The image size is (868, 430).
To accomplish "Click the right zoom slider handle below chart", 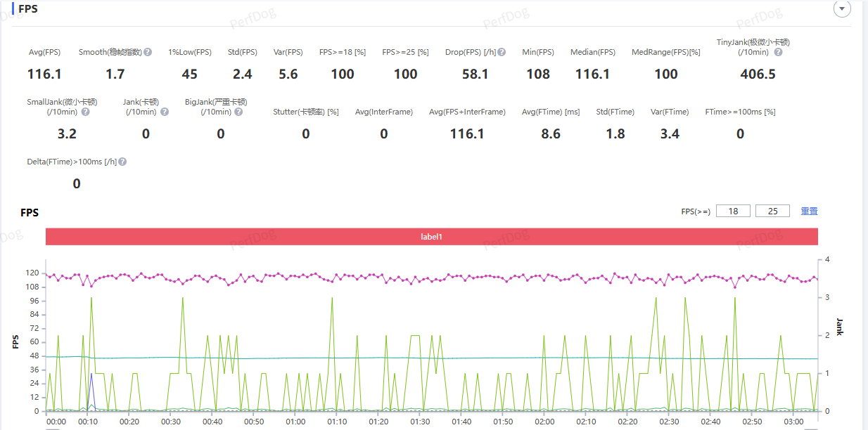I will (811, 428).
